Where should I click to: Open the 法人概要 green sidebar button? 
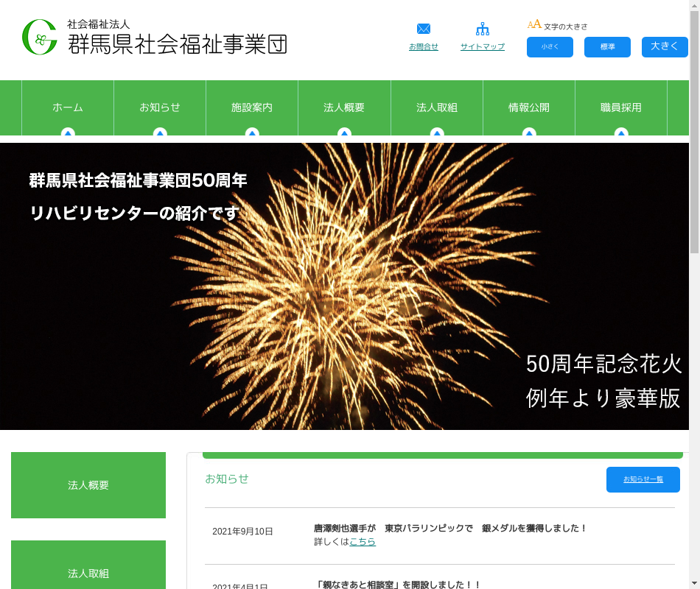(88, 485)
